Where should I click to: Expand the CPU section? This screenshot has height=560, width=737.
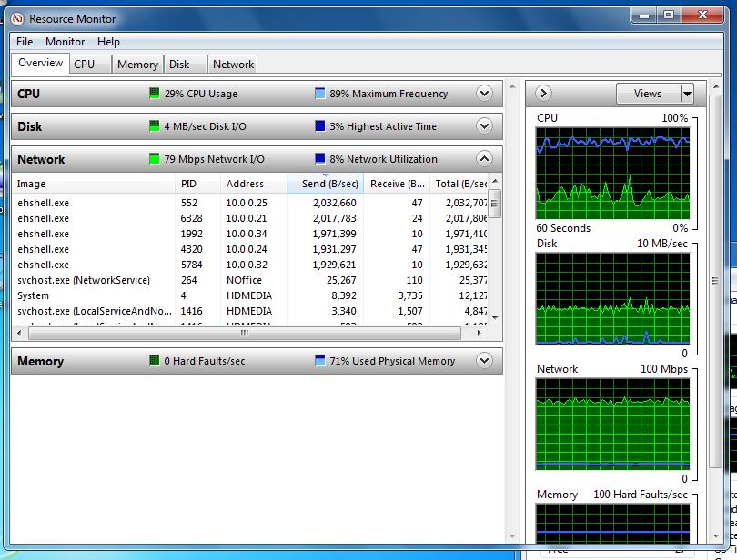(x=484, y=94)
